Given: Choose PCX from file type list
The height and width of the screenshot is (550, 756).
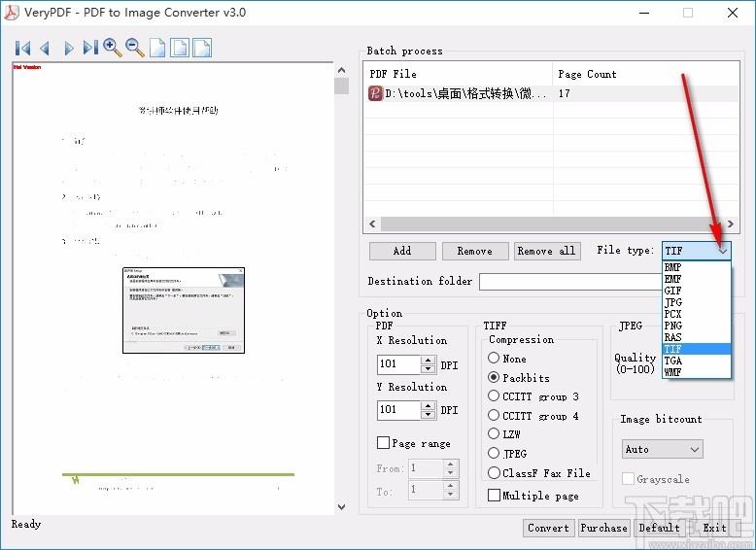Looking at the screenshot, I should (x=696, y=314).
